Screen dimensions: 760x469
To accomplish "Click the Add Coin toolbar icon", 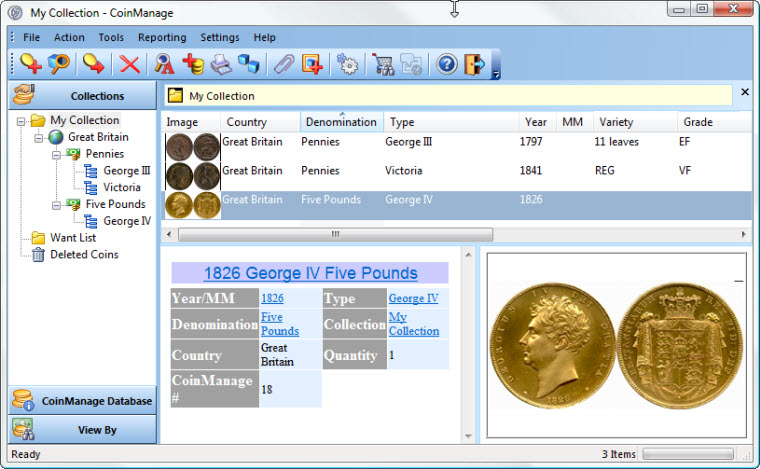I will 31,63.
